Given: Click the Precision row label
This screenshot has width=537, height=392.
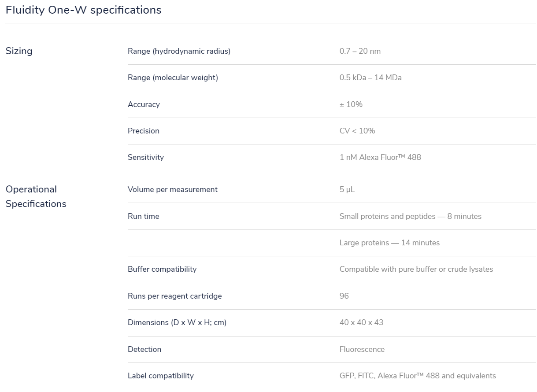Looking at the screenshot, I should click(x=144, y=131).
